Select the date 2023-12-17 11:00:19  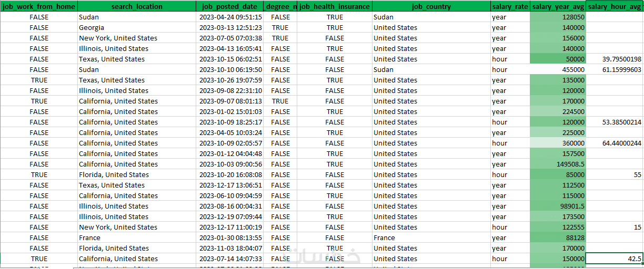pyautogui.click(x=230, y=227)
